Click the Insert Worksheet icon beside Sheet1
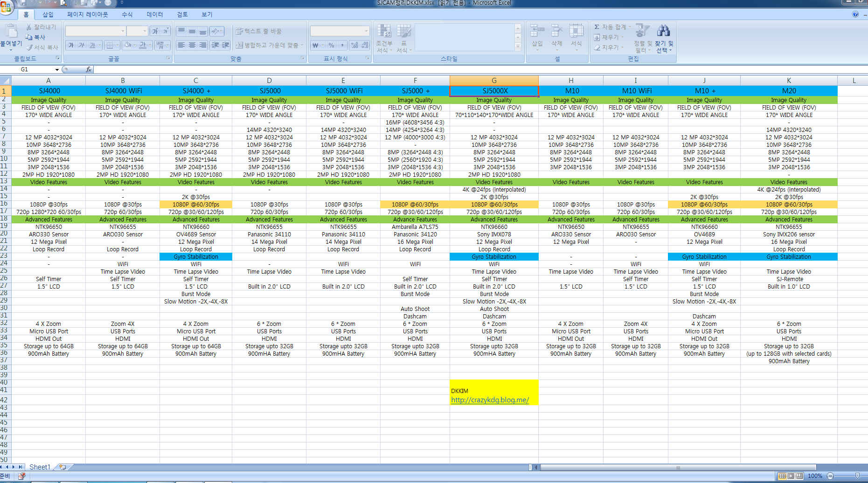Viewport: 868px width, 483px height. (62, 467)
